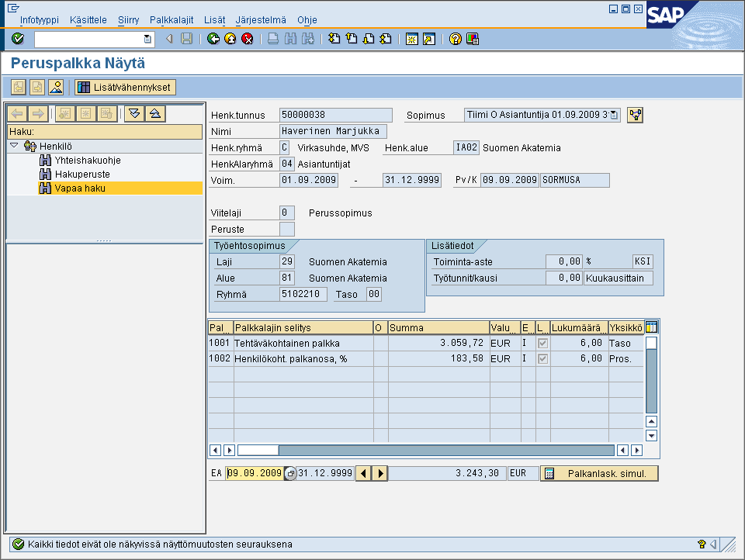Image resolution: width=745 pixels, height=560 pixels.
Task: Click the right arrow in search panel
Action: pos(37,113)
